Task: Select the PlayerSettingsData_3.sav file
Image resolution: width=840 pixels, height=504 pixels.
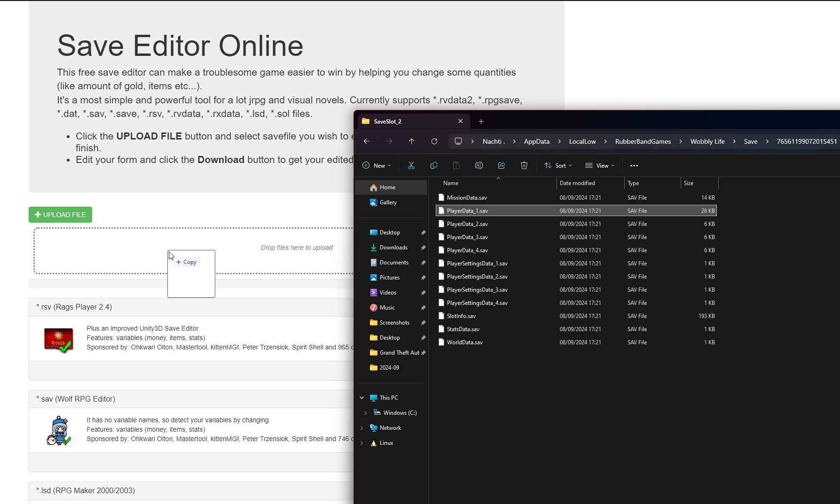Action: pyautogui.click(x=576, y=290)
